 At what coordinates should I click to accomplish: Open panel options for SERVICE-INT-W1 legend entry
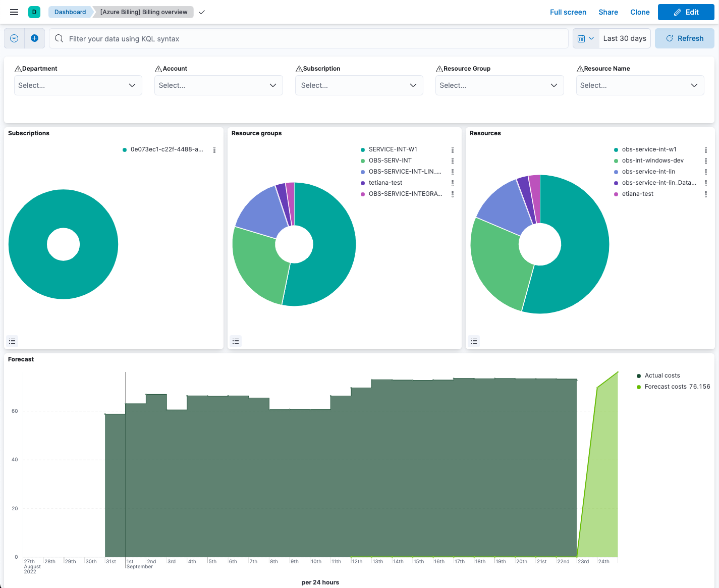point(452,149)
